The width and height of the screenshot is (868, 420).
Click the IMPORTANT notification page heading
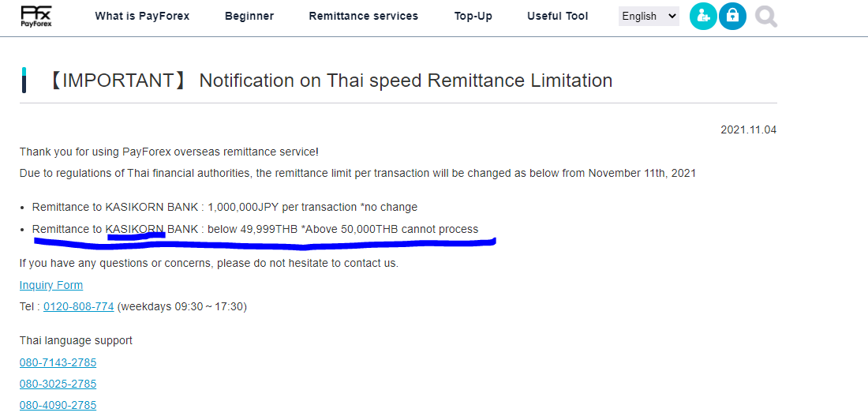tap(329, 81)
